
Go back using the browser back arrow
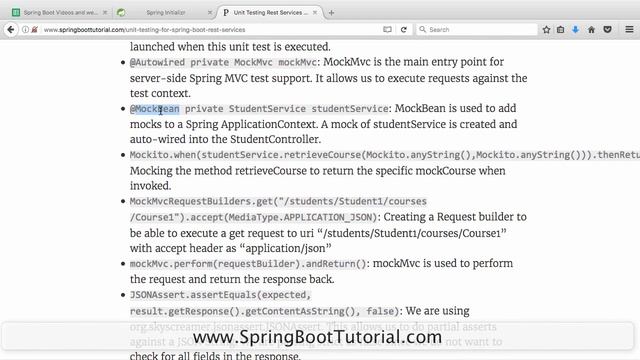coord(11,29)
